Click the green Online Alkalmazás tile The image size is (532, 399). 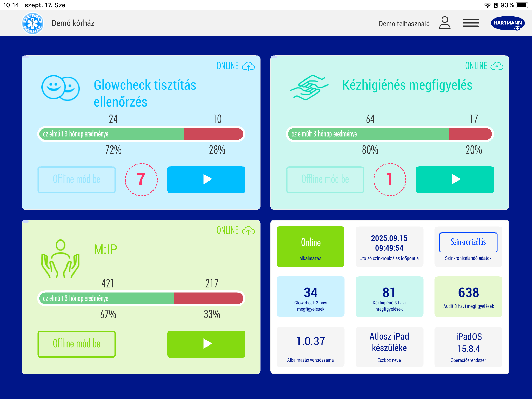tap(310, 246)
